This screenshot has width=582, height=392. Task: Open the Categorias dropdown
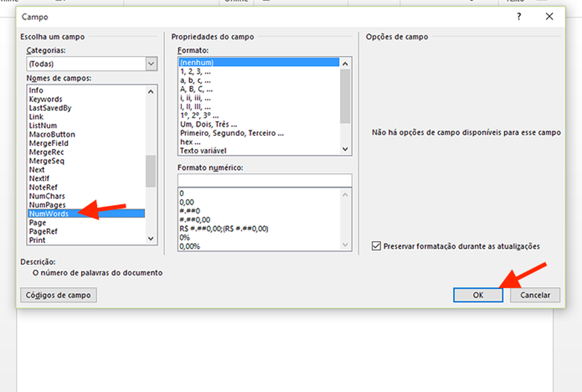pos(151,64)
